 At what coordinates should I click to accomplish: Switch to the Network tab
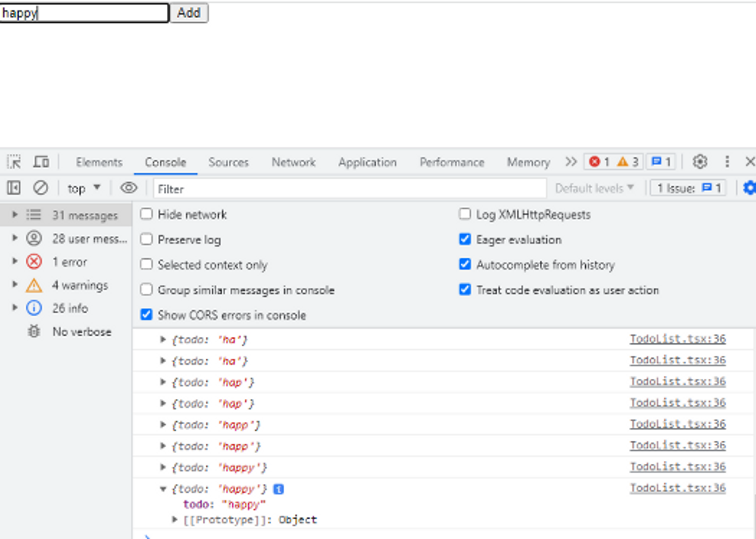(x=293, y=162)
